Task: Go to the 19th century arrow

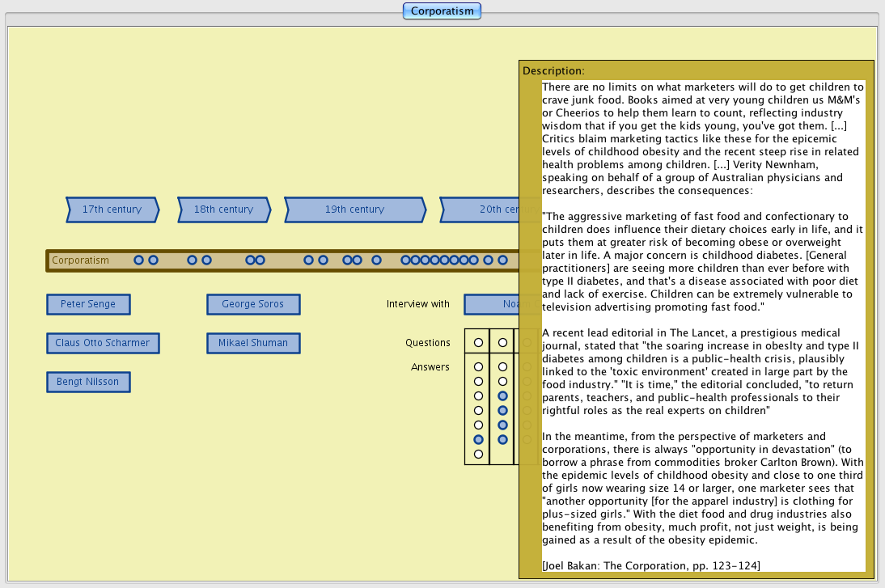Action: pyautogui.click(x=354, y=209)
